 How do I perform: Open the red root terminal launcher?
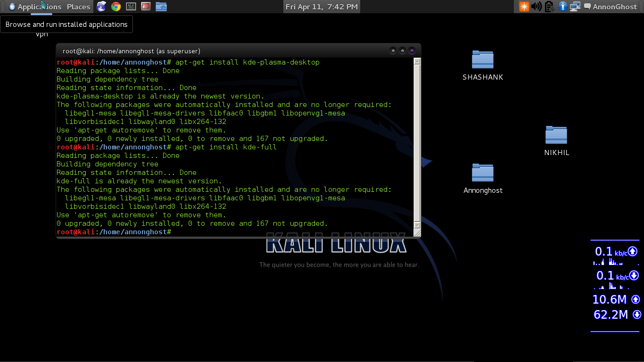point(146,7)
